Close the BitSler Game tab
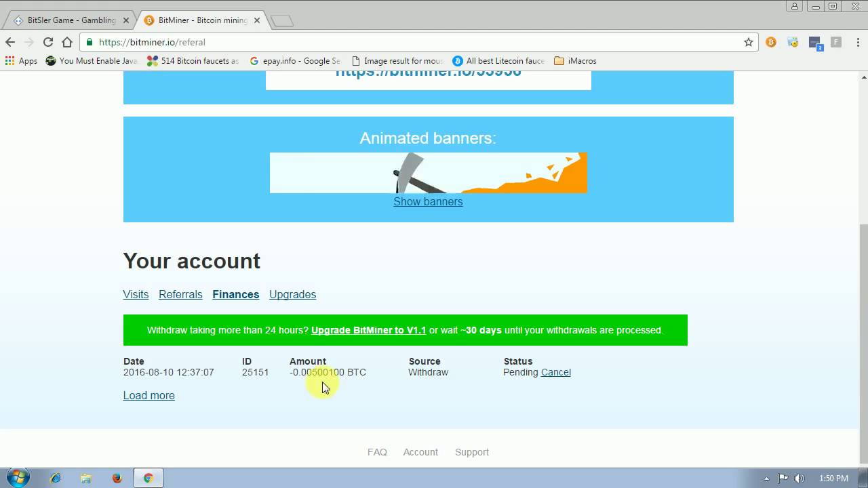Screen dimensions: 868x488 (125, 20)
